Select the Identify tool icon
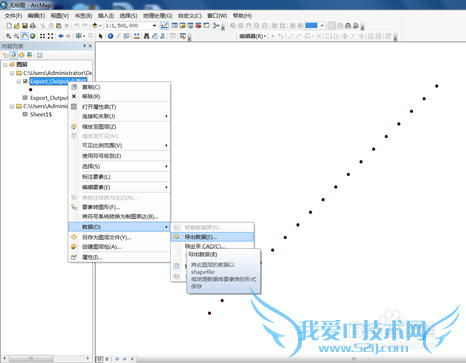Screen dimensions: 466x363 point(110,36)
